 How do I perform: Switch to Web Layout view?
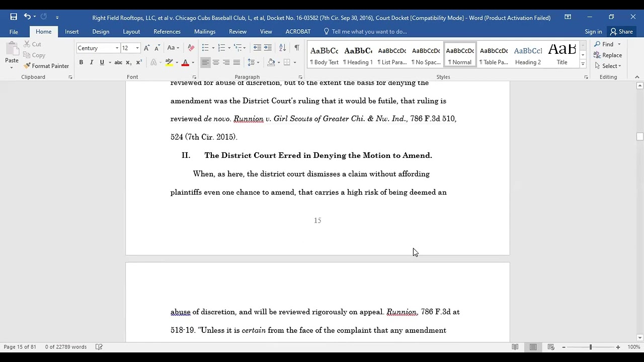pyautogui.click(x=551, y=347)
